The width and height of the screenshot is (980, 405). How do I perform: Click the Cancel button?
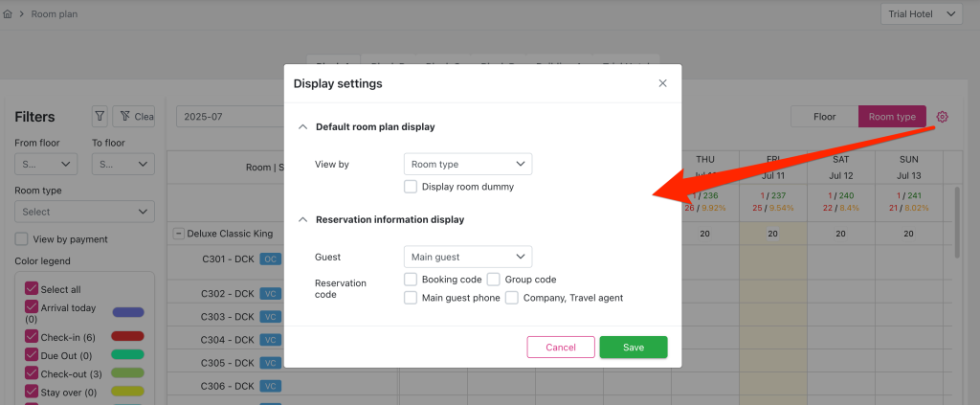point(561,348)
